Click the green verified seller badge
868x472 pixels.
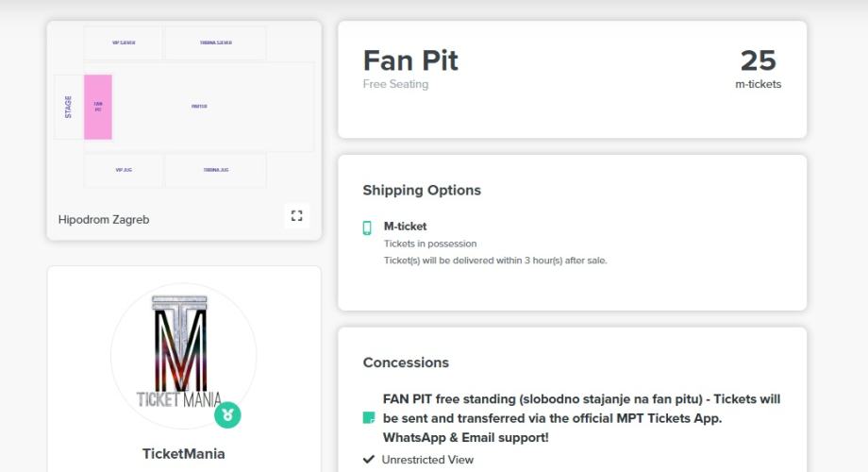pos(227,413)
